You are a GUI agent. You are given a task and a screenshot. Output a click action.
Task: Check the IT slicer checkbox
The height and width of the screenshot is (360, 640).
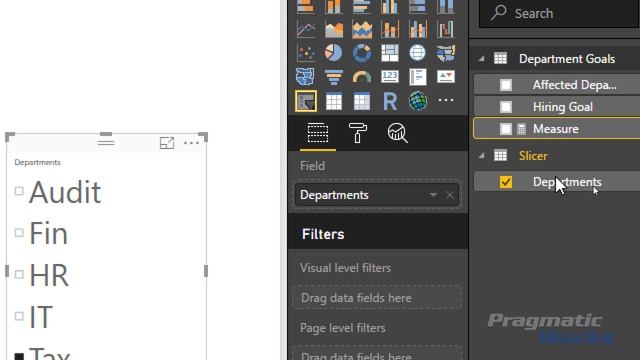point(19,316)
